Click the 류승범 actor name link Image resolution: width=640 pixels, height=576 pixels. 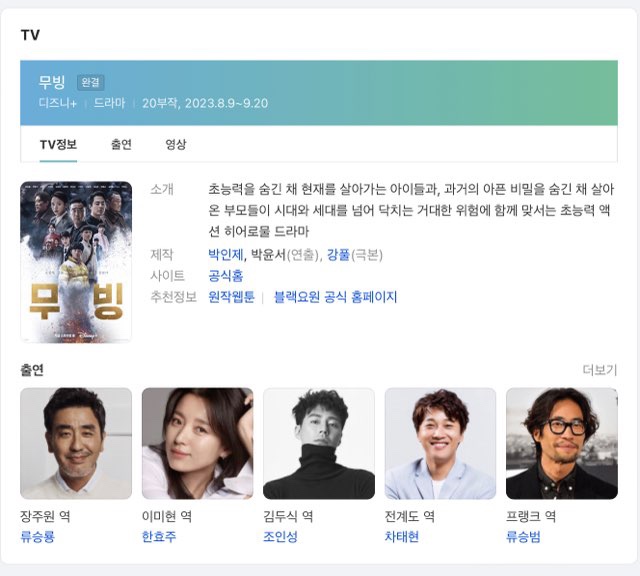click(x=523, y=536)
